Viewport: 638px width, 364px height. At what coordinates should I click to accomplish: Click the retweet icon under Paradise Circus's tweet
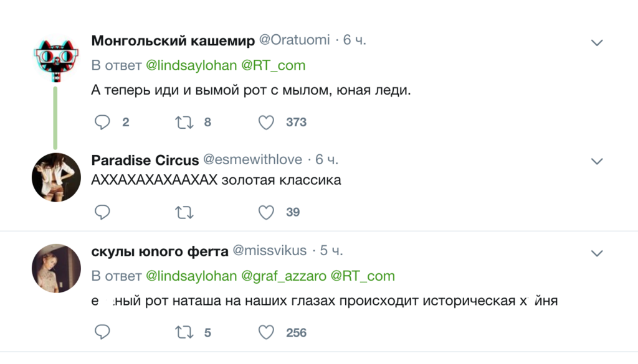click(184, 212)
